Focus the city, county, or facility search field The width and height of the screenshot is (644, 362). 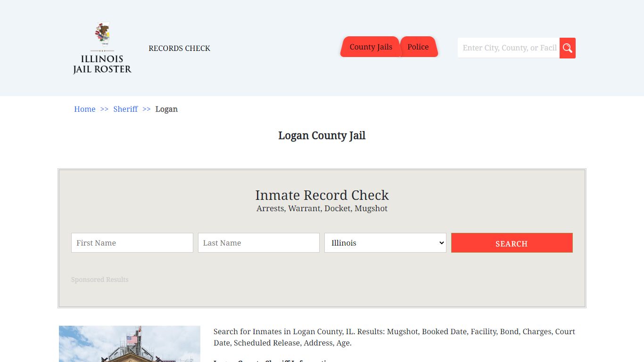click(509, 48)
